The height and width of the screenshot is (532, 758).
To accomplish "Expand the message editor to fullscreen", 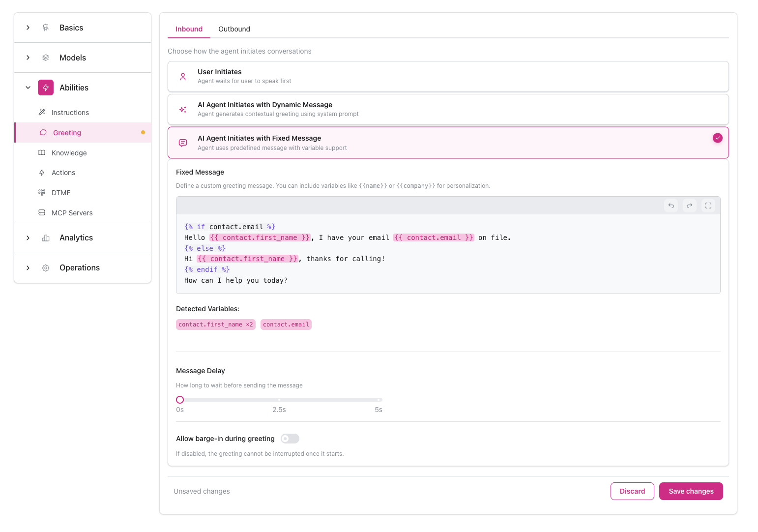I will click(708, 206).
